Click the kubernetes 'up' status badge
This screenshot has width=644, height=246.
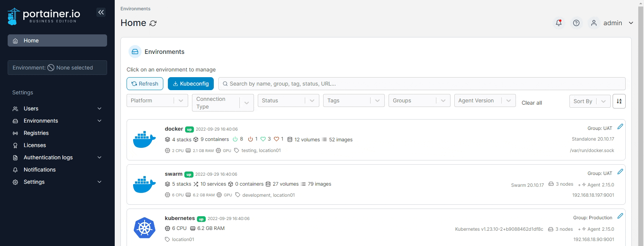[201, 219]
